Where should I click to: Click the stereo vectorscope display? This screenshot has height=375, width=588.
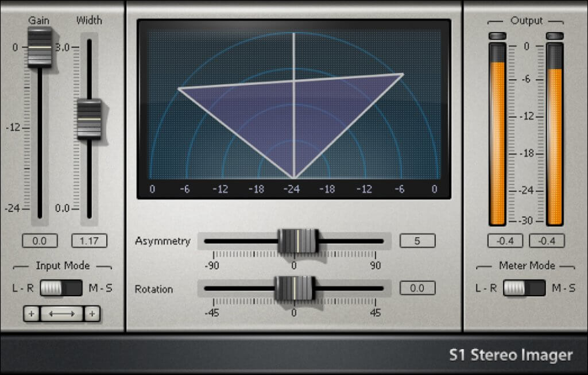click(x=294, y=106)
